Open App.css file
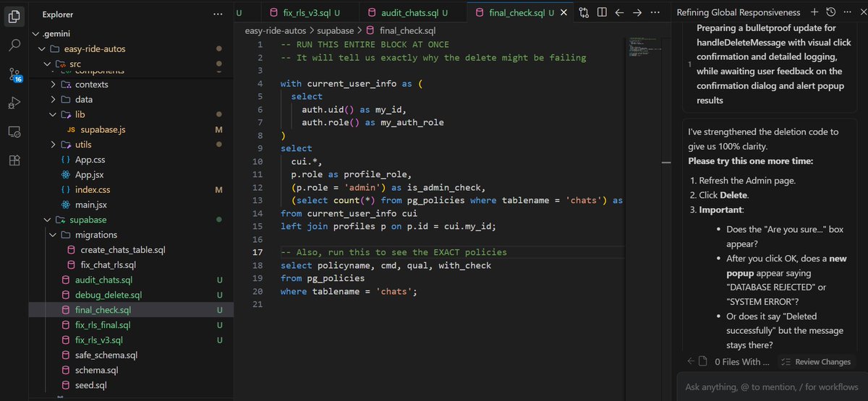This screenshot has width=868, height=401. click(x=90, y=160)
